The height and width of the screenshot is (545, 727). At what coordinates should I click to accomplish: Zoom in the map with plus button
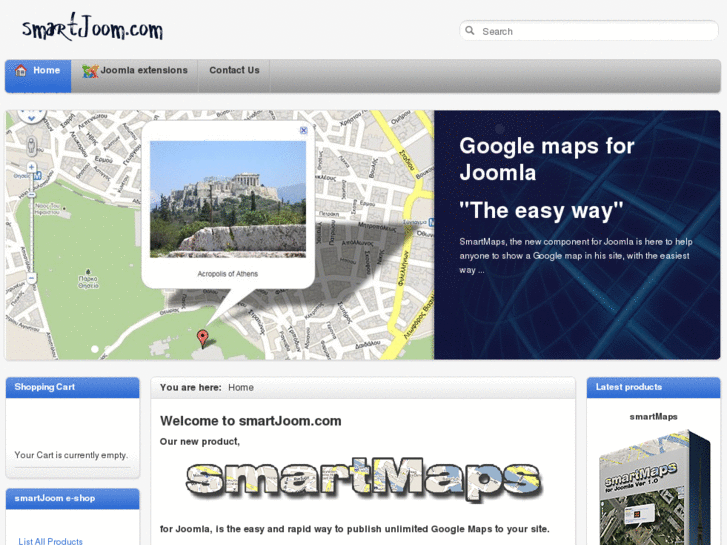(x=32, y=167)
